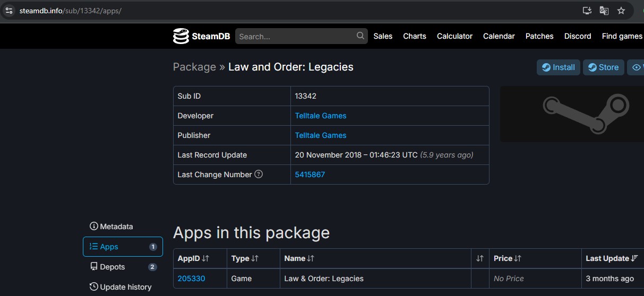Click the SteamDB logo icon

[x=181, y=36]
